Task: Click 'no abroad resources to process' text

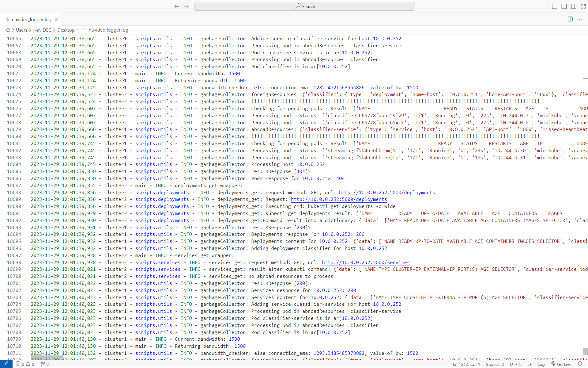Action: click(291, 276)
